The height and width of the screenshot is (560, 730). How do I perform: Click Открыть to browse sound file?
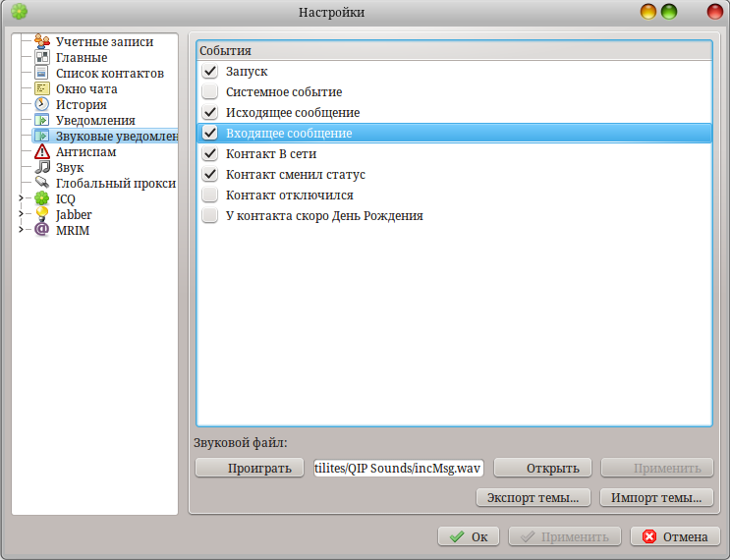(x=543, y=468)
